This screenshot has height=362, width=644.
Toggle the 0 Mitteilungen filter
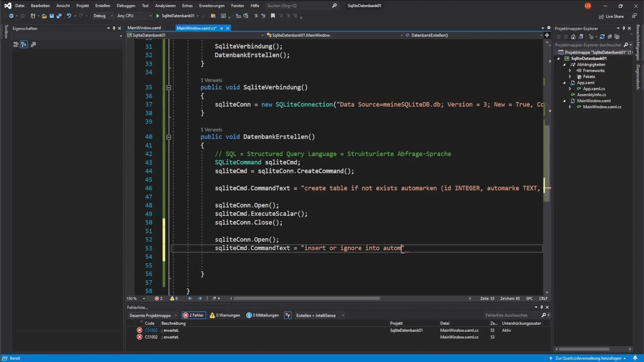pos(262,315)
